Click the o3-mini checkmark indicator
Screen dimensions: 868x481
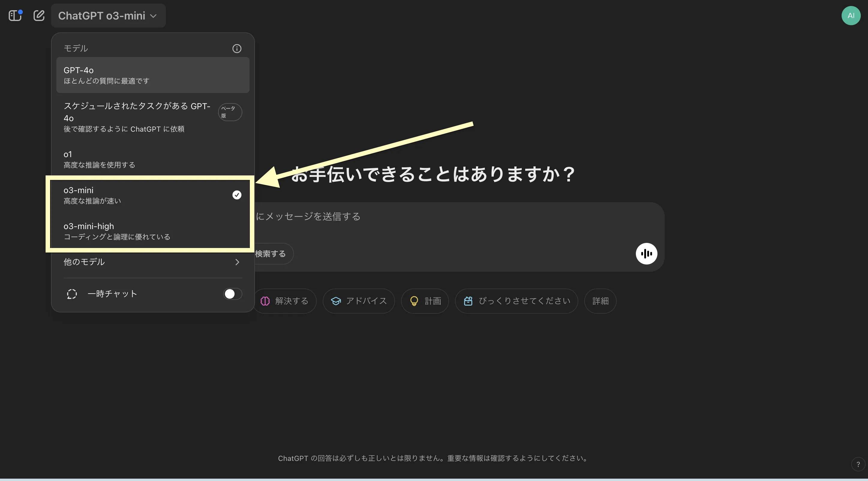pos(237,195)
